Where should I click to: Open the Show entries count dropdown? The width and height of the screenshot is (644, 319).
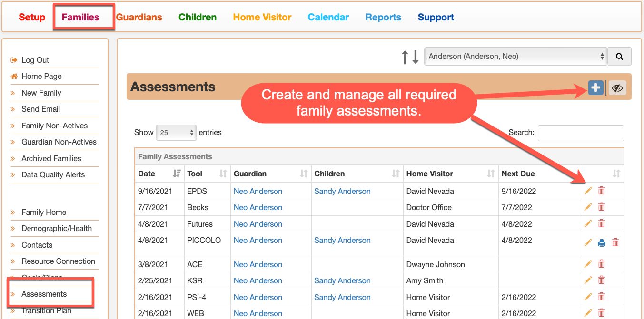tap(176, 133)
